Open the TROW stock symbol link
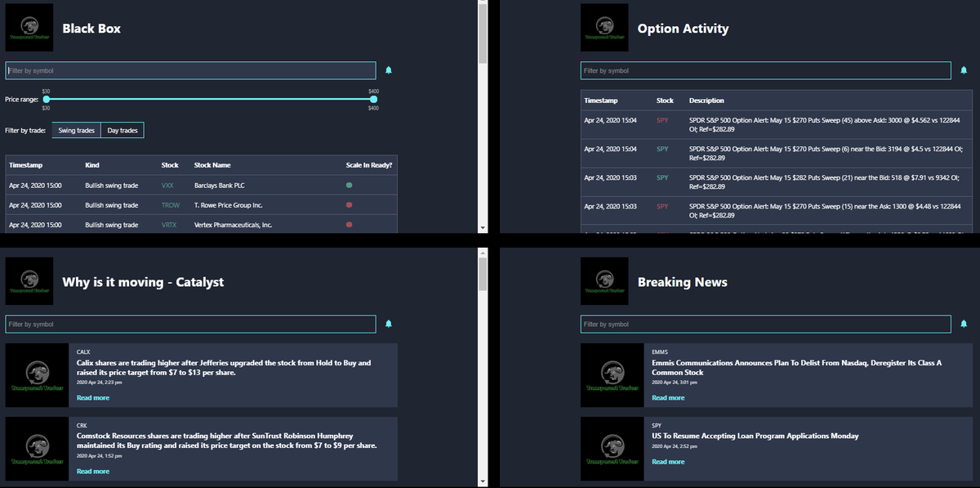This screenshot has height=488, width=980. click(171, 205)
